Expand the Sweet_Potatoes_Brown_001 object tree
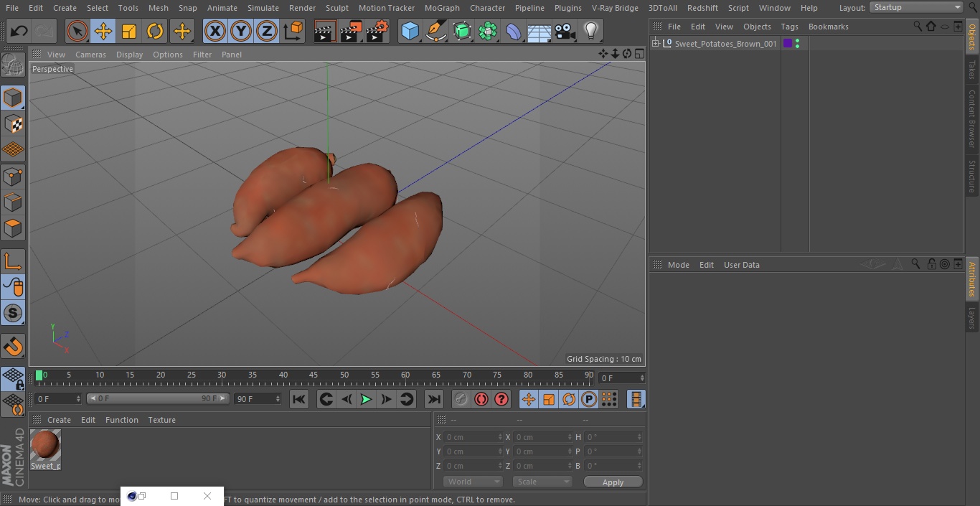 (x=655, y=44)
